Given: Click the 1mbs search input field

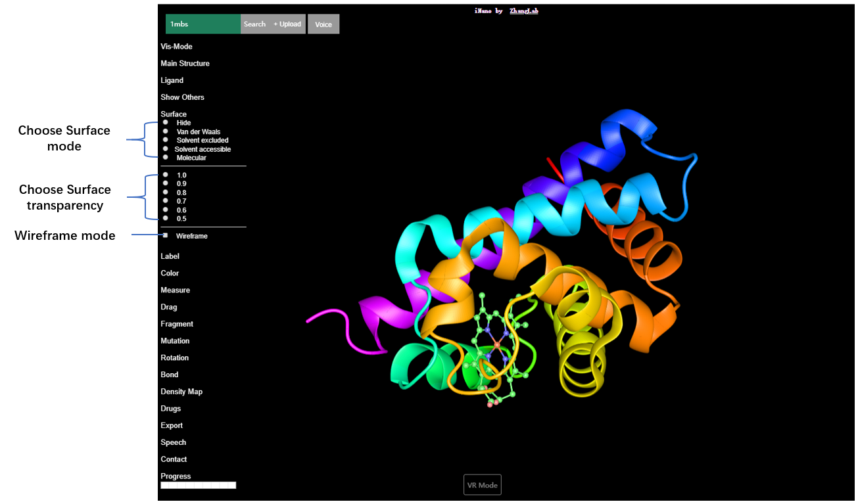Looking at the screenshot, I should (203, 24).
